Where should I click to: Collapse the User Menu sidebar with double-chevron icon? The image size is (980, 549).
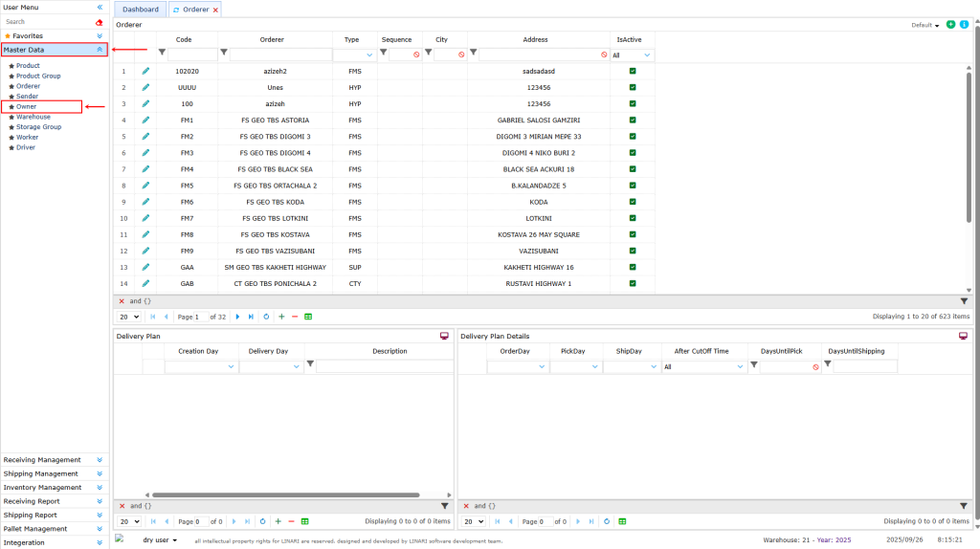[100, 7]
